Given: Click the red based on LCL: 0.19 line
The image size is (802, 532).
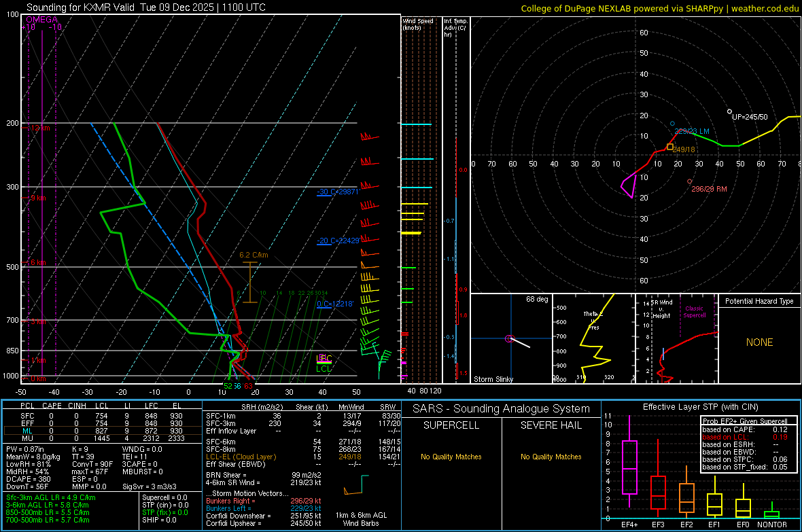Looking at the screenshot, I should [x=745, y=437].
